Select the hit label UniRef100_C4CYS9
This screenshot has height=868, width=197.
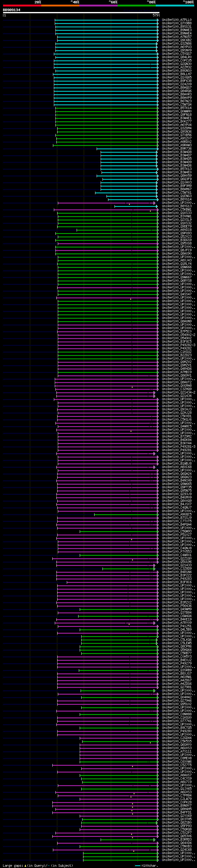click(x=177, y=779)
